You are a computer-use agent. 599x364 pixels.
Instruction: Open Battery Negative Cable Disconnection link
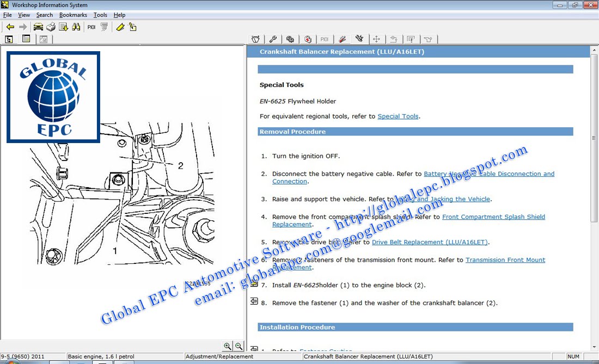pyautogui.click(x=489, y=174)
